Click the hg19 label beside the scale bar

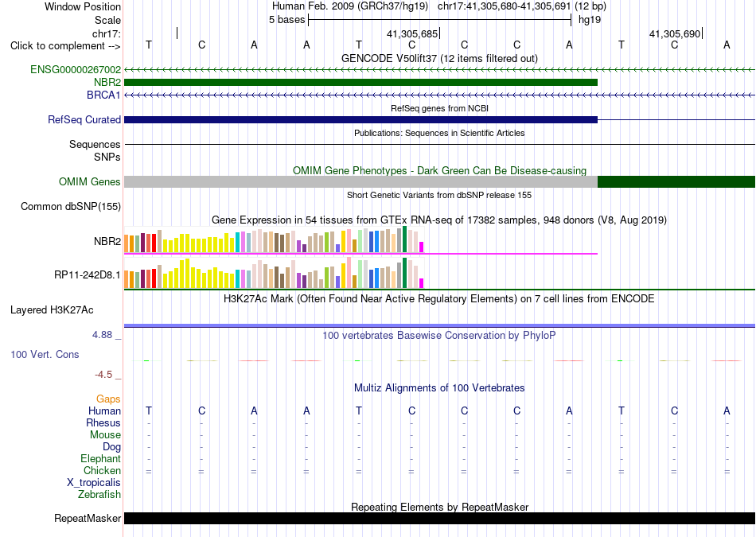590,20
